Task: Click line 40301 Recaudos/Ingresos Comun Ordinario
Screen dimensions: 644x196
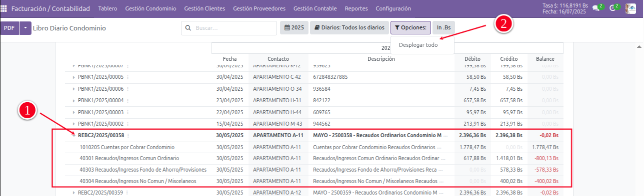Action: pos(129,159)
